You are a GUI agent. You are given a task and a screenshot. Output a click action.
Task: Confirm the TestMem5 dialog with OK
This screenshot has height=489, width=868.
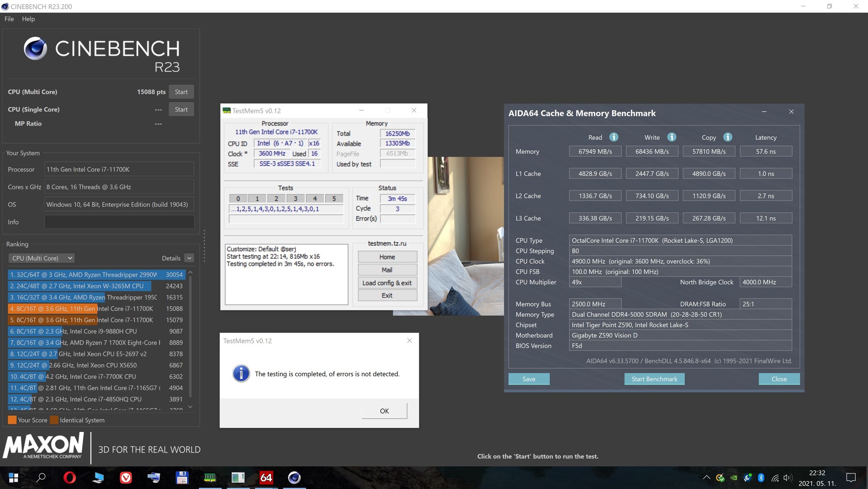[x=384, y=411]
